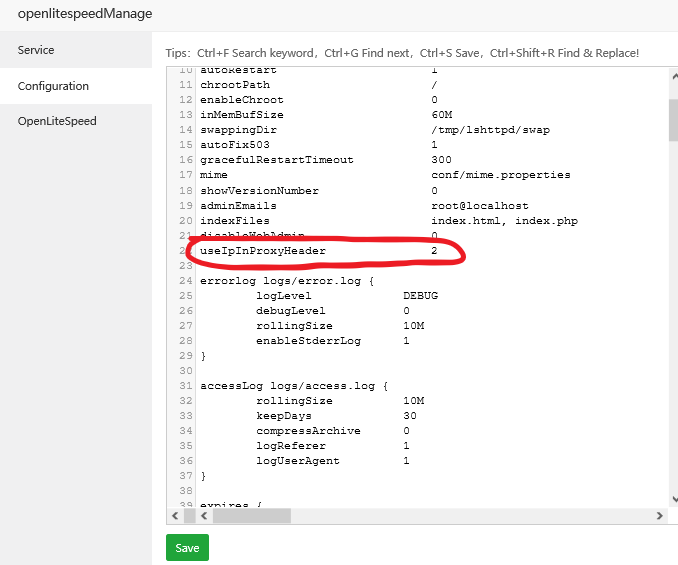Click the Tips shortcut text line
Image resolution: width=678 pixels, height=565 pixels.
[x=402, y=53]
